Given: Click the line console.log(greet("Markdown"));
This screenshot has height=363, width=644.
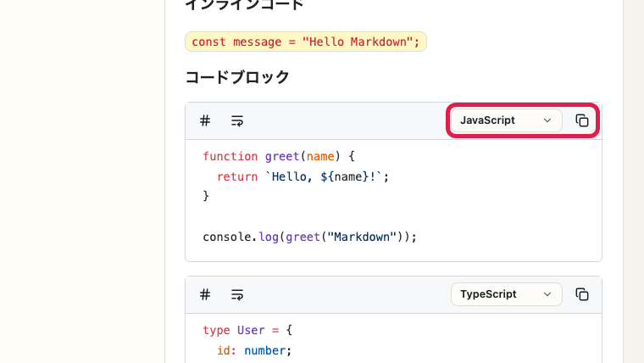Looking at the screenshot, I should point(309,237).
